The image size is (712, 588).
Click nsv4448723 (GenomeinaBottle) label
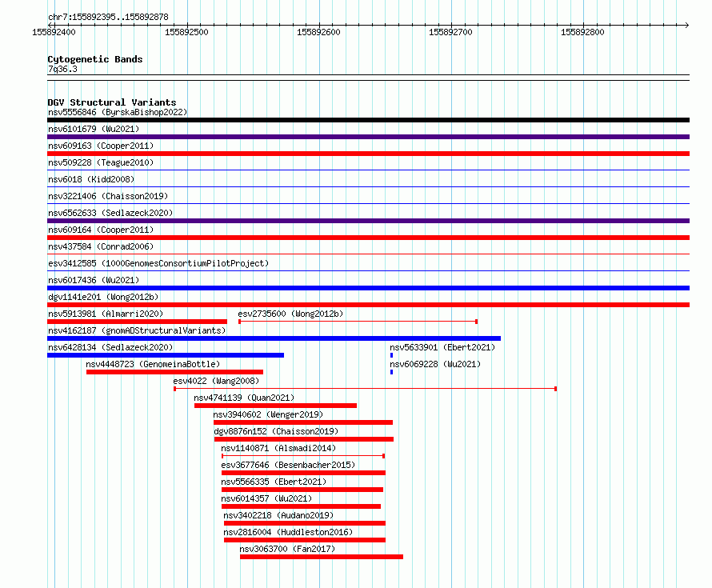point(153,364)
